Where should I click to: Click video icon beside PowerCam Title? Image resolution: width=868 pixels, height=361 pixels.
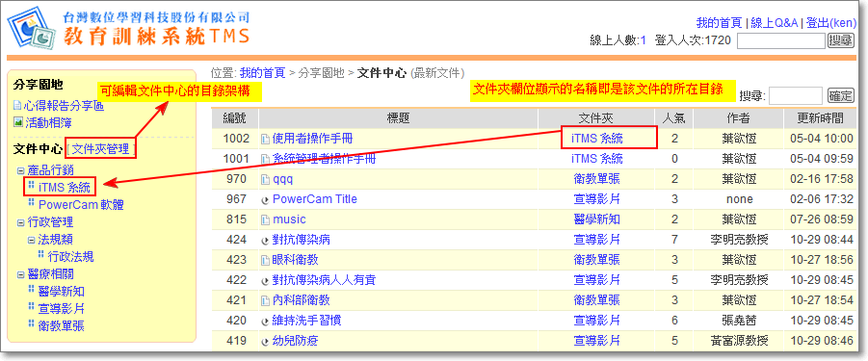[266, 200]
